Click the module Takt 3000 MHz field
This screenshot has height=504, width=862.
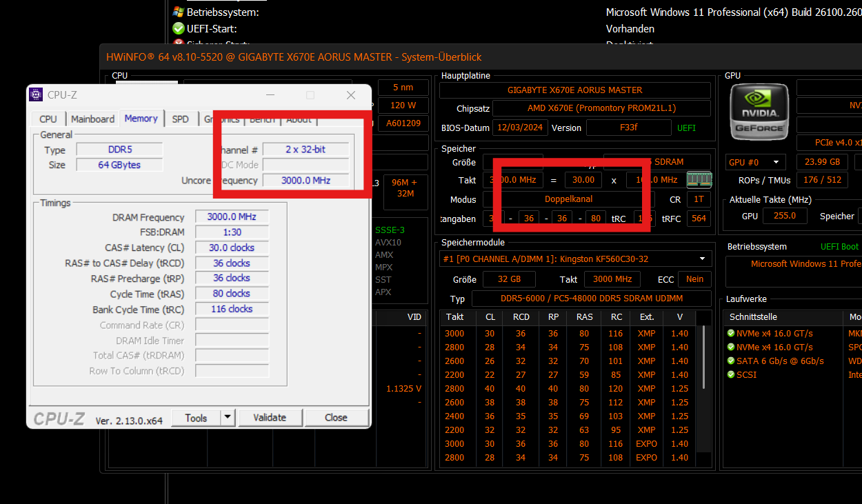point(612,279)
